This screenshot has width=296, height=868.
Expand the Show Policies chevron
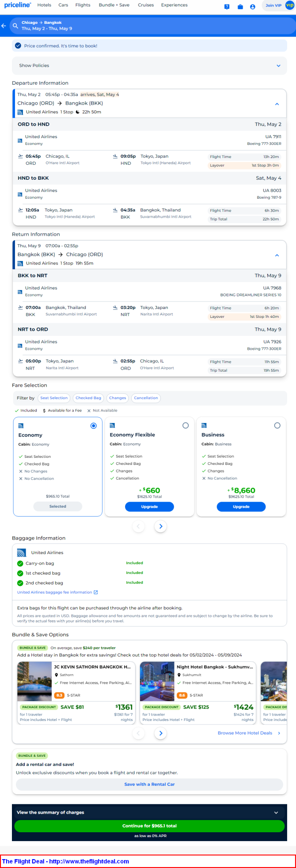coord(278,66)
